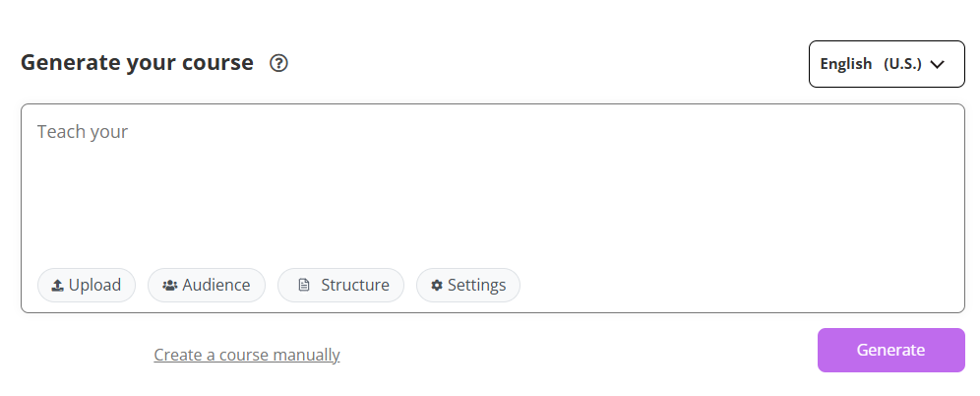Click the Teach your placeholder text
The image size is (980, 396).
[x=83, y=131]
